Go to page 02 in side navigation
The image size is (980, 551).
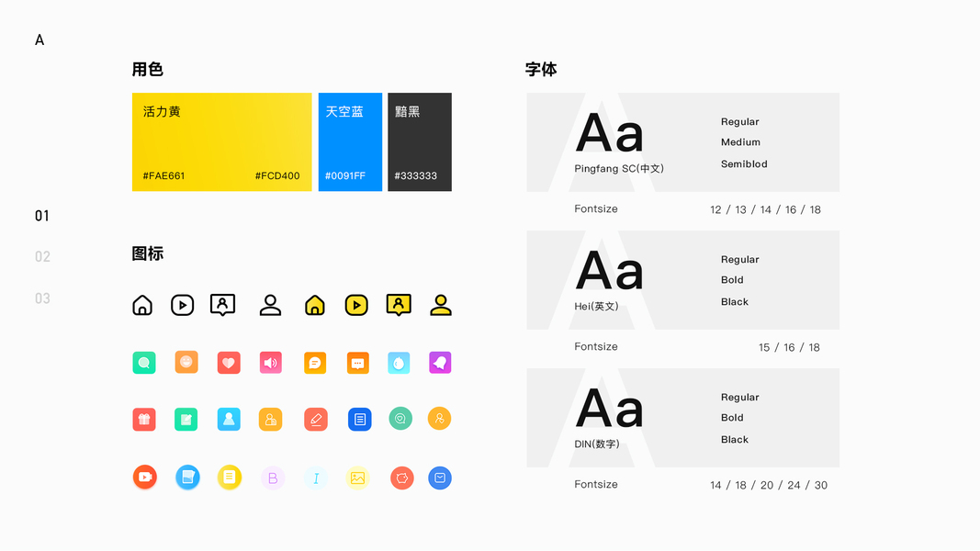42,257
